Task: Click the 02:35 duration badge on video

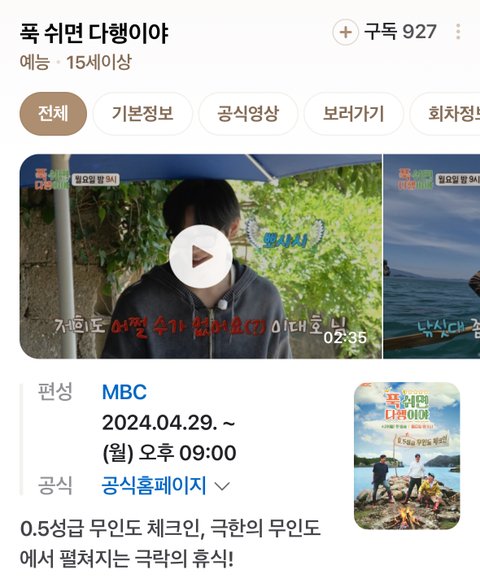Action: (x=345, y=338)
